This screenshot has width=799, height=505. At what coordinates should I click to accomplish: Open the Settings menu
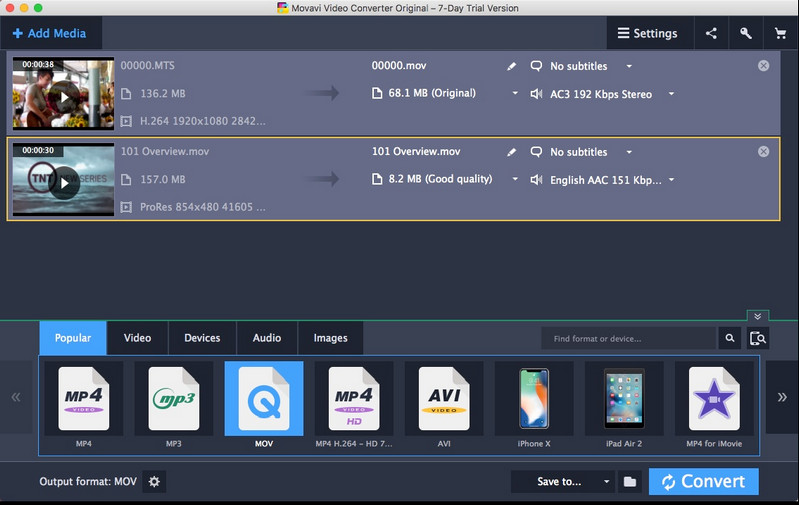pos(648,33)
